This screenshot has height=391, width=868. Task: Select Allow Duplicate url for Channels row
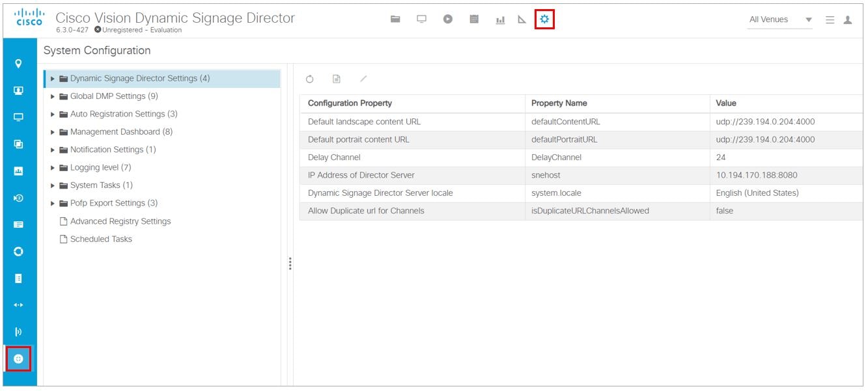click(581, 211)
